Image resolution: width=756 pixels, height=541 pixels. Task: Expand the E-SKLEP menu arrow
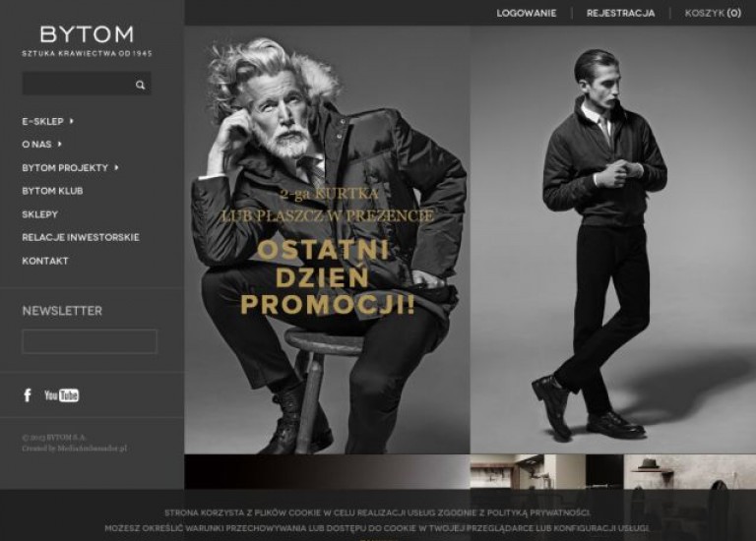tap(71, 121)
